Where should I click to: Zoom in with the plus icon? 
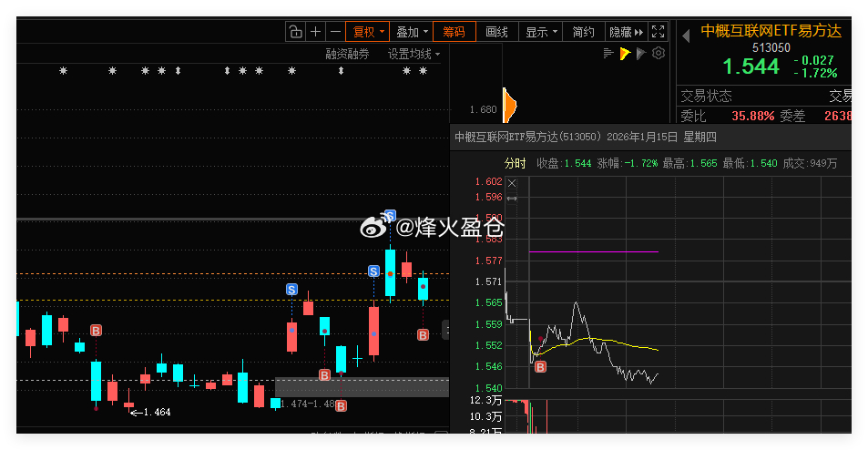[x=315, y=32]
